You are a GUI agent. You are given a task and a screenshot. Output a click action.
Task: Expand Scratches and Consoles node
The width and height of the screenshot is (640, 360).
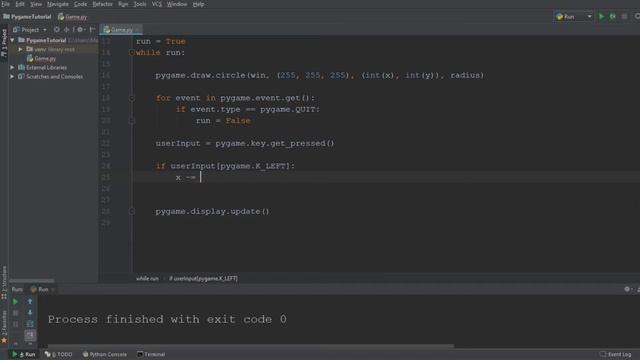point(13,76)
